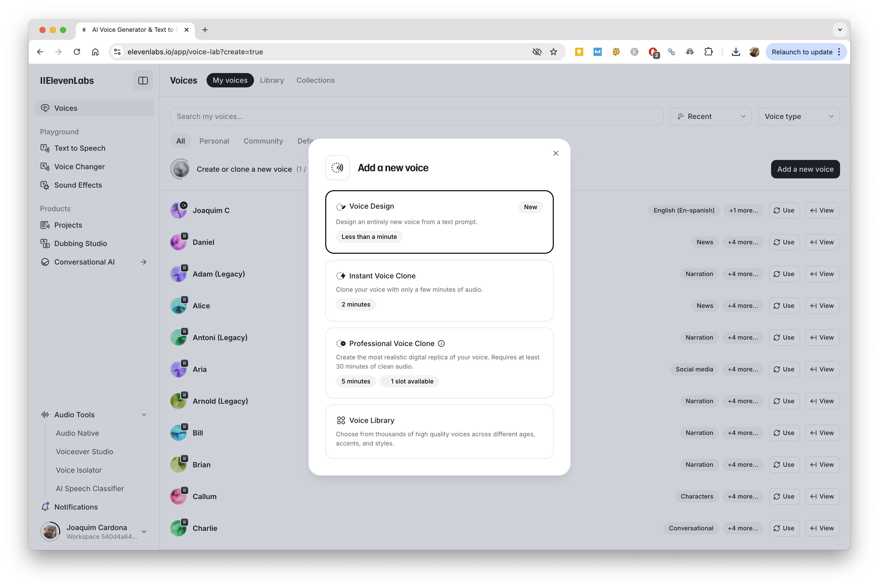Choose Instant Voice Clone option
879x588 pixels.
pos(439,291)
